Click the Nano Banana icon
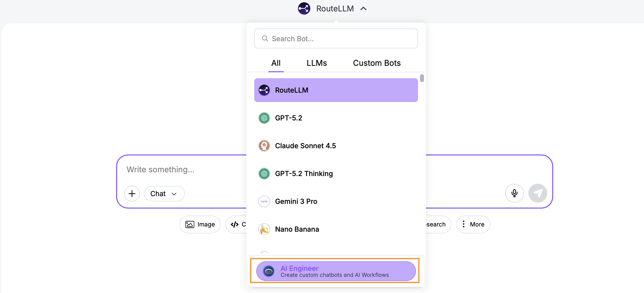Screen dimensions: 644x293 (264, 229)
